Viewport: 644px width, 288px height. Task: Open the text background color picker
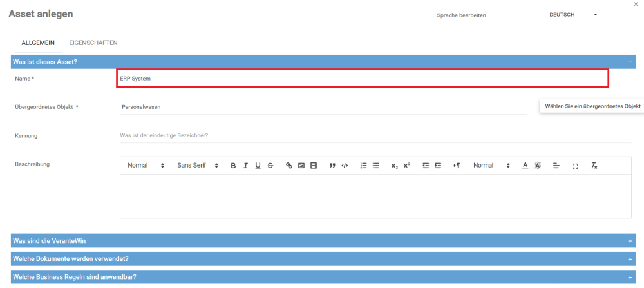[538, 166]
